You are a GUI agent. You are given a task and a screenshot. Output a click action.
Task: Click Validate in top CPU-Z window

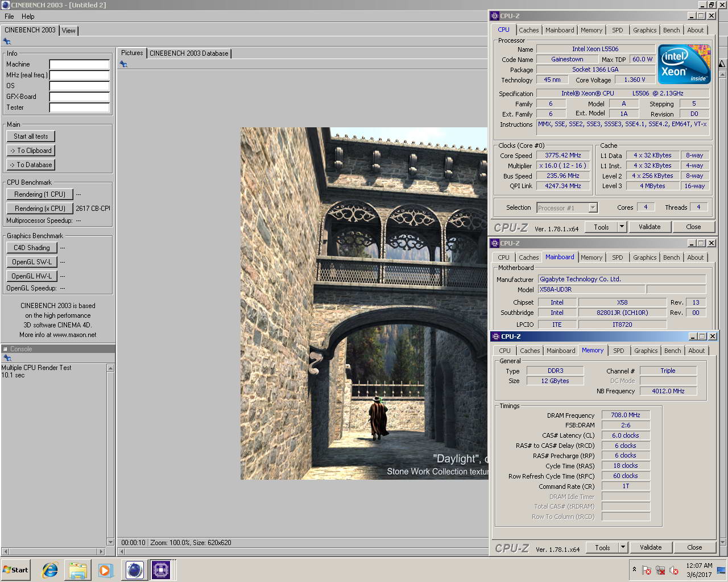click(650, 227)
